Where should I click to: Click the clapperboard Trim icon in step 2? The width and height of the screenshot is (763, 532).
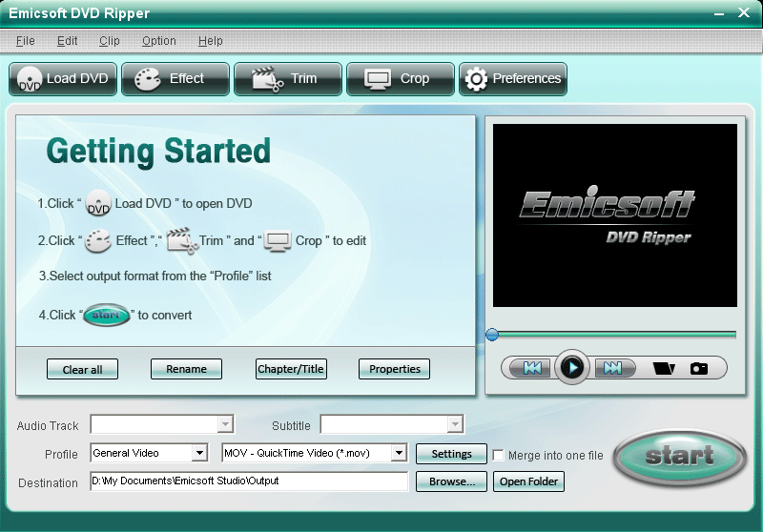pos(182,240)
